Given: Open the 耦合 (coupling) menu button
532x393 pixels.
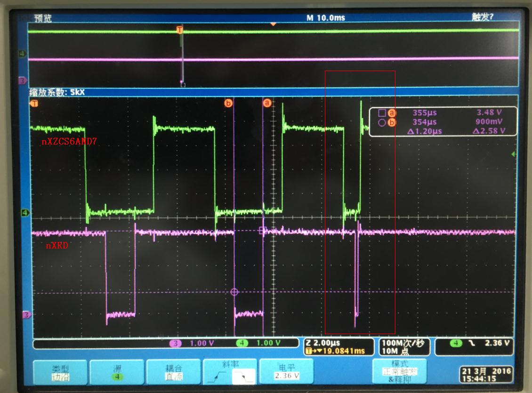Looking at the screenshot, I should [174, 372].
